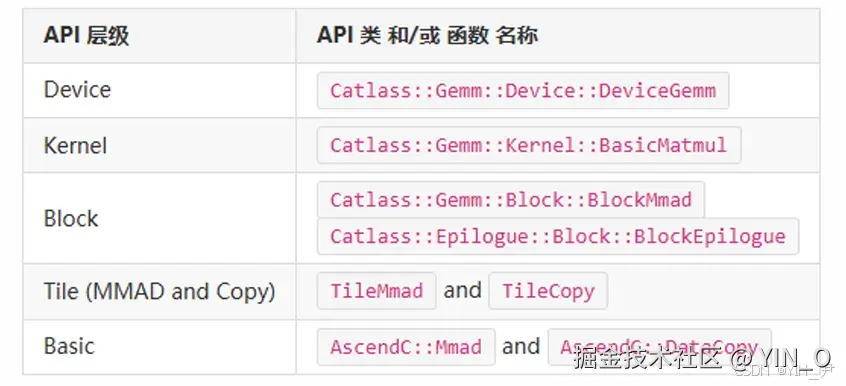Click the 掘金技术社区 watermark text
The image size is (846, 386).
(648, 358)
